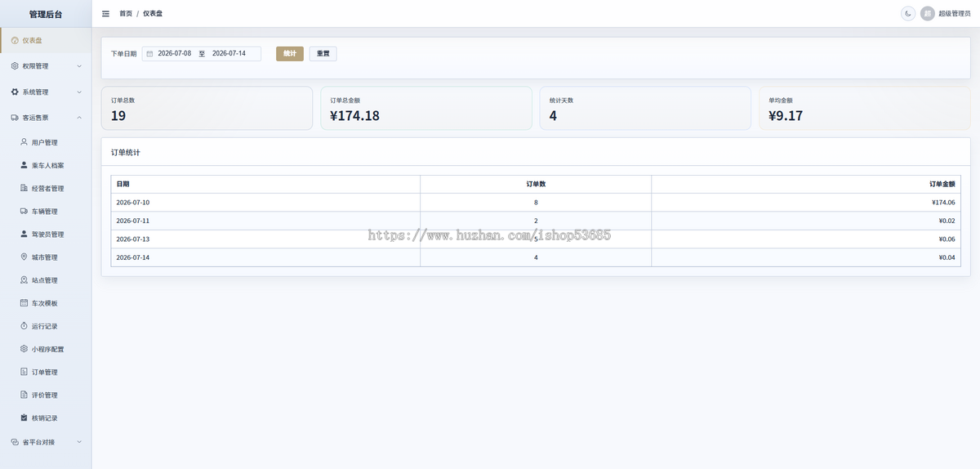980x469 pixels.
Task: Toggle dark mode moon icon
Action: click(908, 14)
